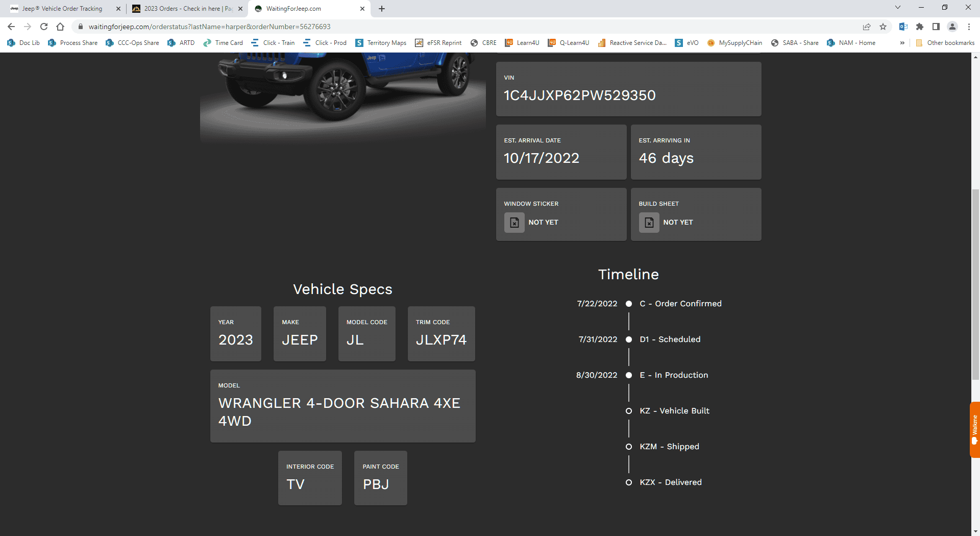Click the scrollbar down arrow
The height and width of the screenshot is (536, 980).
point(975,531)
